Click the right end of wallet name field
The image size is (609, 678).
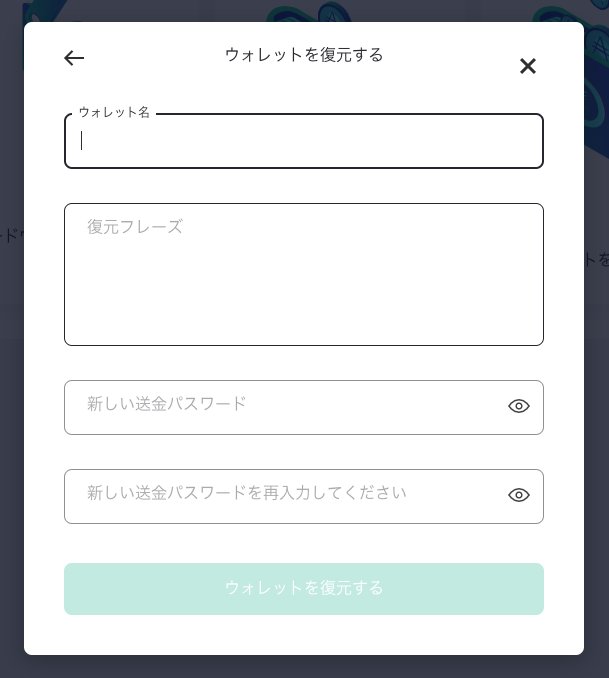[520, 141]
